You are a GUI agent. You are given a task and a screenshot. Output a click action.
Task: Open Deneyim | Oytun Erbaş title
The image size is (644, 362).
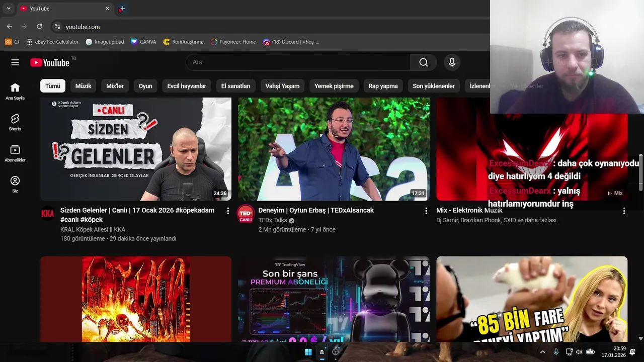coord(316,210)
